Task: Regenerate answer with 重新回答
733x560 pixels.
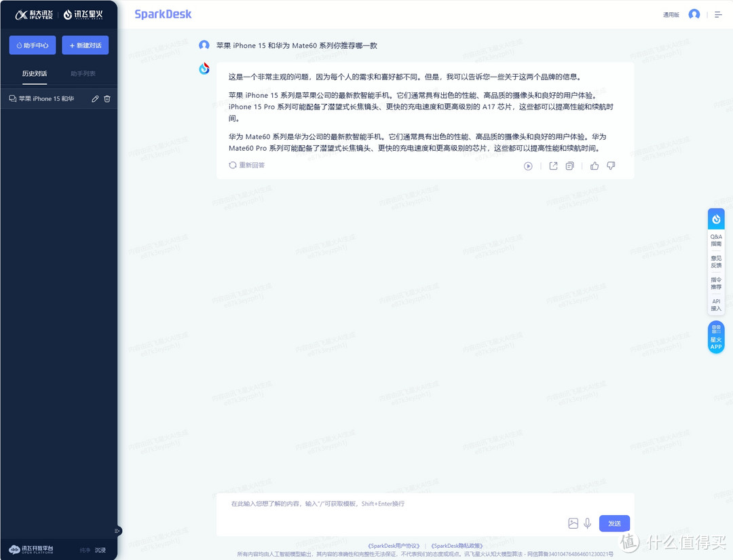Action: coord(247,165)
